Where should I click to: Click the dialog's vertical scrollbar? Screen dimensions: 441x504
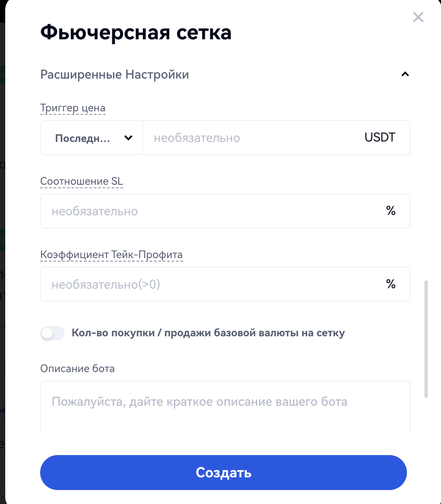pyautogui.click(x=426, y=339)
